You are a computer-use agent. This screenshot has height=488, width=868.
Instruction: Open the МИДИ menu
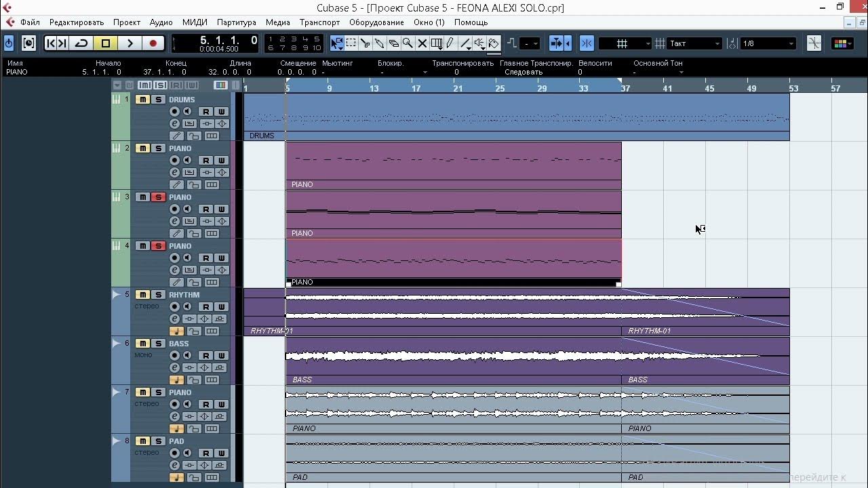(195, 22)
